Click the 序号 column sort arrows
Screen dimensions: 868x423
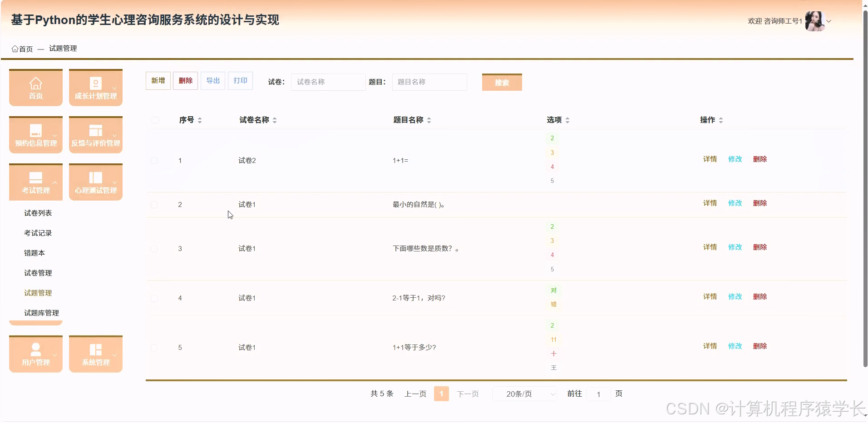200,120
